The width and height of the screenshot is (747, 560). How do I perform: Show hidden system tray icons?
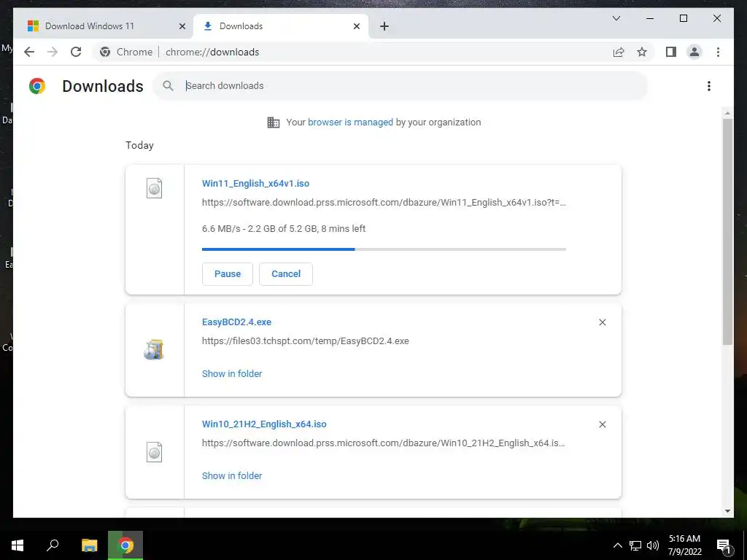point(617,545)
